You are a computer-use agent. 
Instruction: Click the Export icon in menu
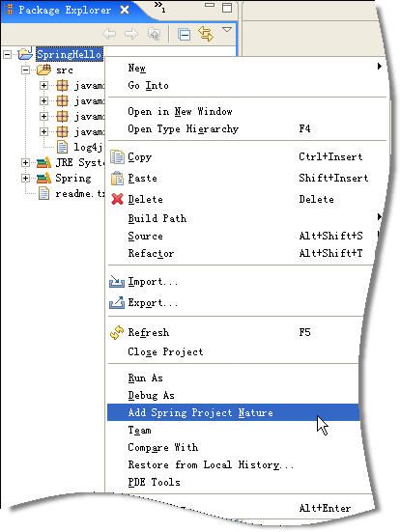pos(117,302)
